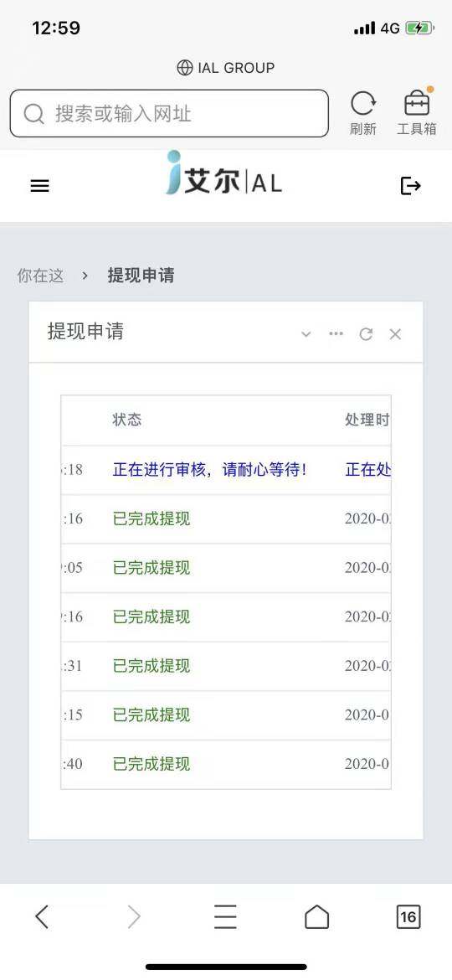
Task: Focus the search or URL input field
Action: click(169, 113)
